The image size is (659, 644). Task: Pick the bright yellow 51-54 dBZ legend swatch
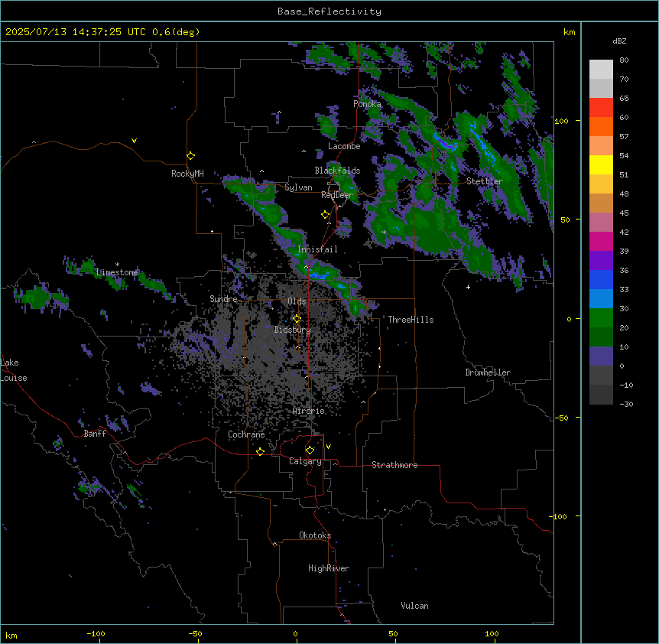601,165
